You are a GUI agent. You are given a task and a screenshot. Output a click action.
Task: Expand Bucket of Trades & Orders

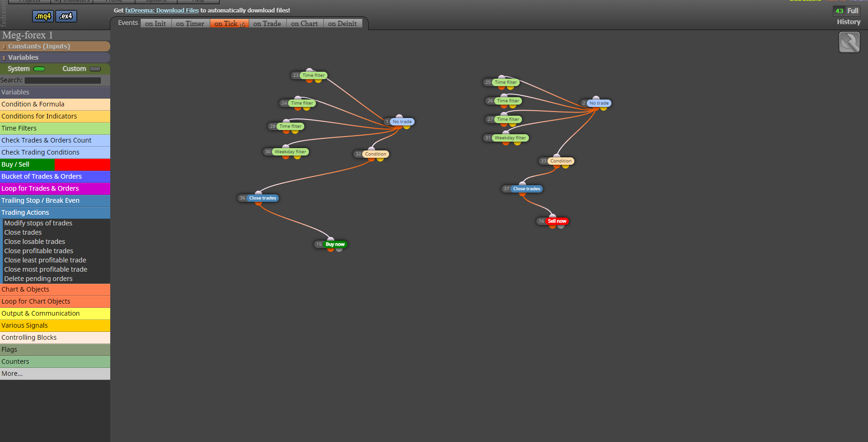[55, 176]
